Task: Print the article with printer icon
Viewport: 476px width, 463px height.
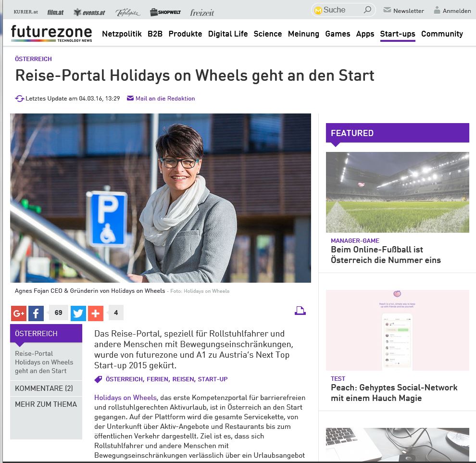Action: (300, 311)
